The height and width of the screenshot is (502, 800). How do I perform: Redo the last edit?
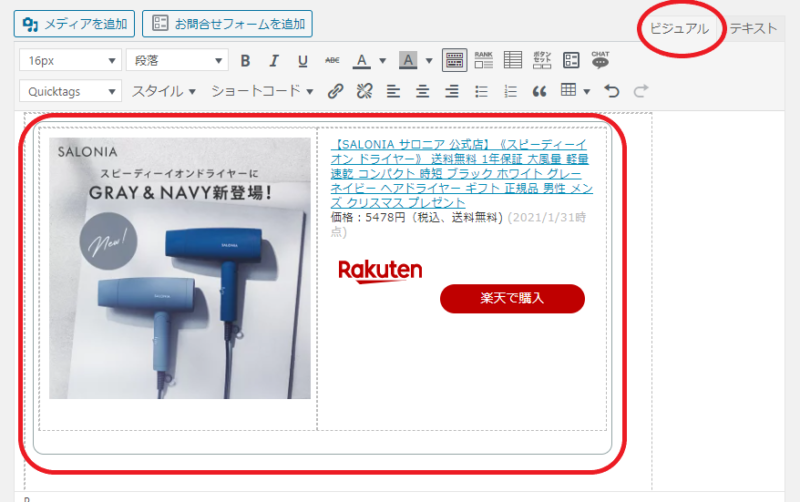[x=641, y=92]
